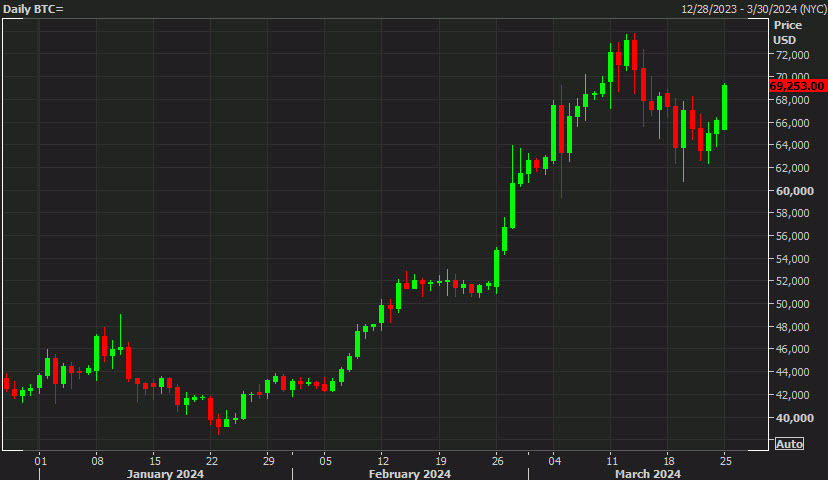Click the bold 60,000 price axis label
This screenshot has width=828, height=480.
pyautogui.click(x=795, y=191)
